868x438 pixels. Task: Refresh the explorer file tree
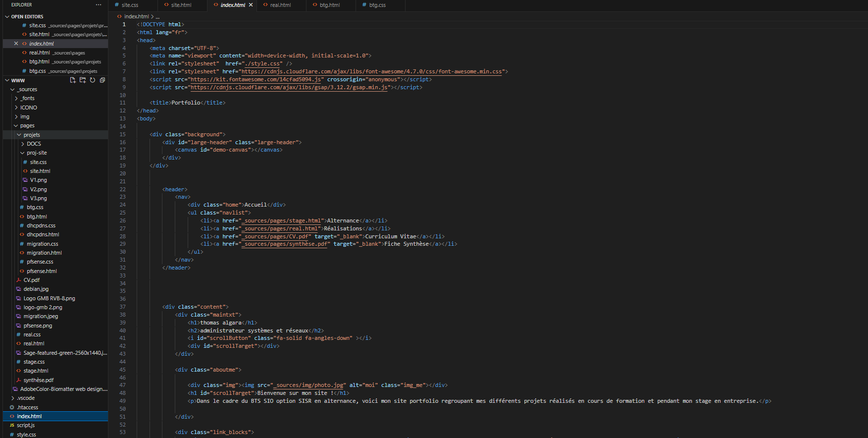click(x=93, y=80)
